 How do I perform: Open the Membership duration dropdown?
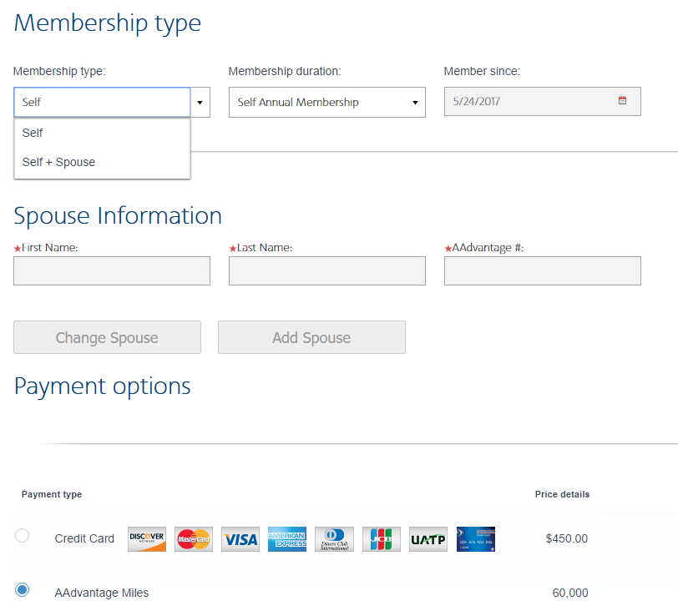point(326,103)
